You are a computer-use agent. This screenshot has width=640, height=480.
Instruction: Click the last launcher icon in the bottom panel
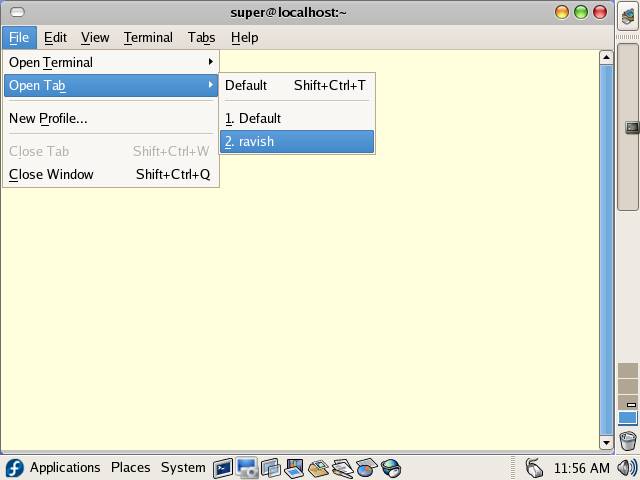tap(392, 468)
